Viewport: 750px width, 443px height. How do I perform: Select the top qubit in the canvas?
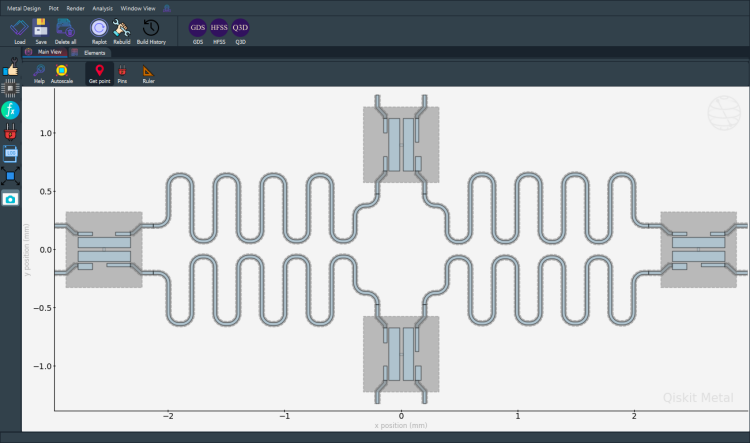401,144
